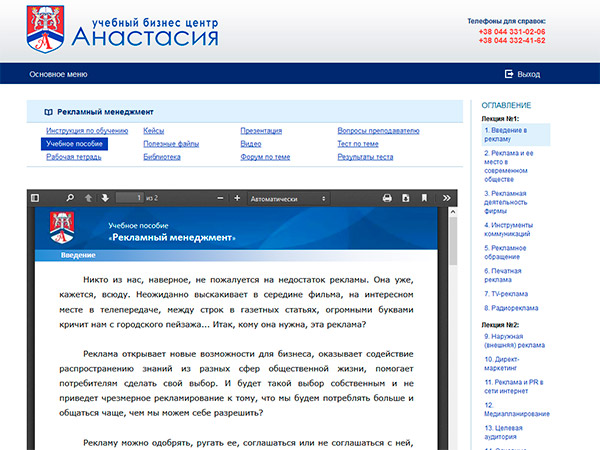Zoom in the PDF document
600x450 pixels.
(236, 198)
